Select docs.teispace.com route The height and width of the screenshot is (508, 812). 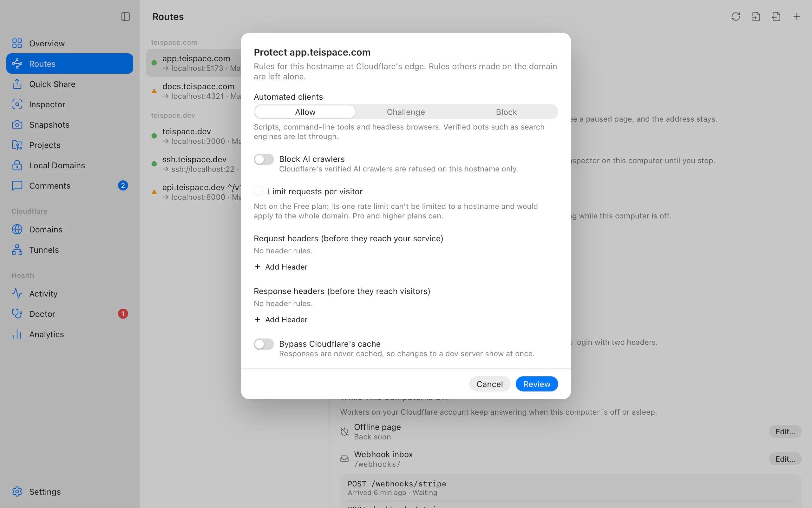coord(193,91)
